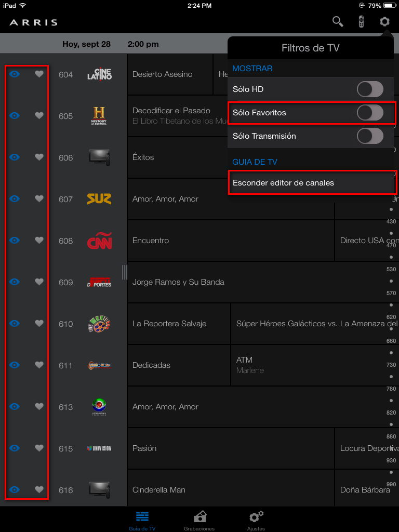This screenshot has height=532, width=399.
Task: Open Amor, Amor, Amor on channel 607
Action: [231, 199]
